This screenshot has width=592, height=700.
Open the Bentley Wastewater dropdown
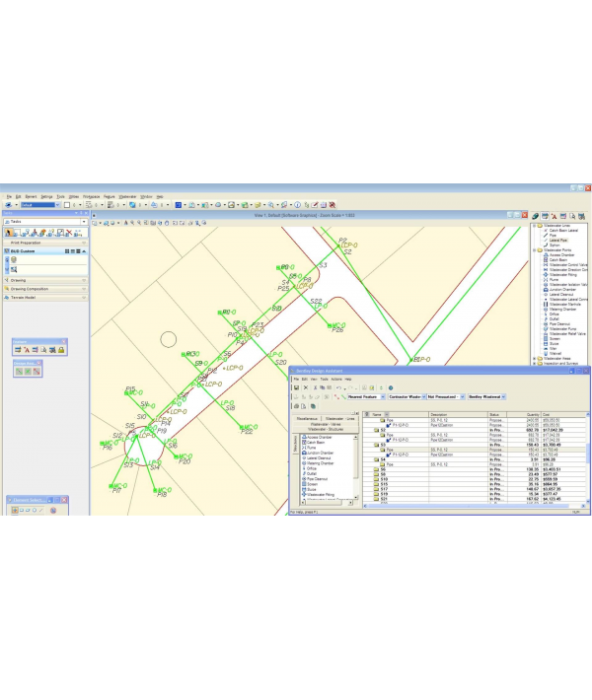[503, 397]
